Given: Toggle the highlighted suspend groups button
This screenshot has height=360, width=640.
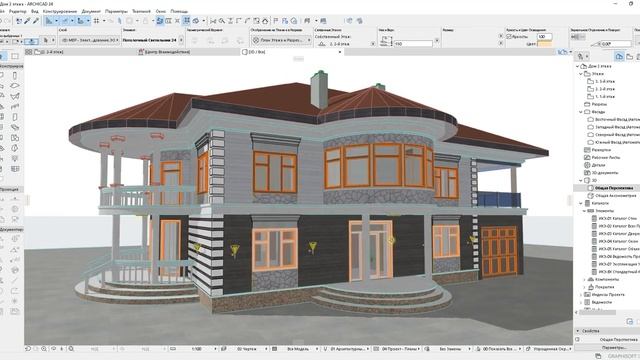Looking at the screenshot, I should tap(160, 21).
